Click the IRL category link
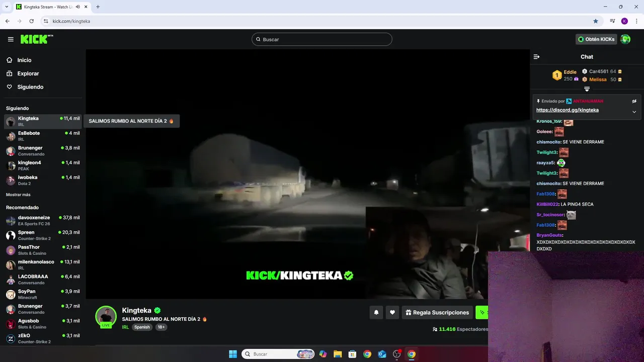This screenshot has width=644, height=362. 125,327
